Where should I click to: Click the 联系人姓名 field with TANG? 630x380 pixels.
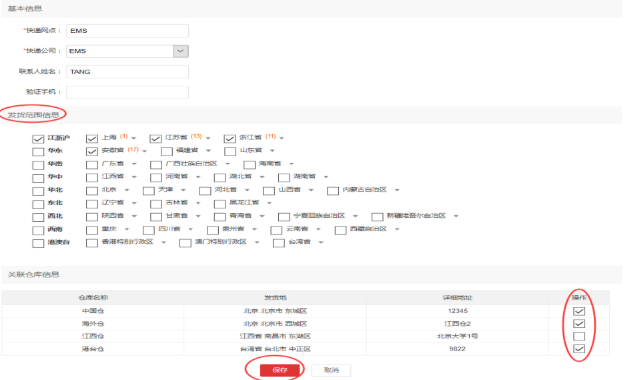click(x=127, y=72)
